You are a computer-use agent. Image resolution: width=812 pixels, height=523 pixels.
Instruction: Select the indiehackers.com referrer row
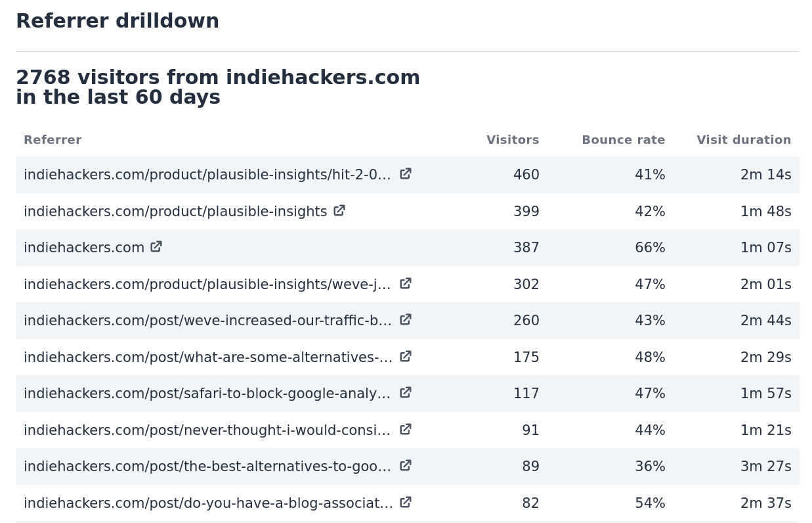[84, 247]
